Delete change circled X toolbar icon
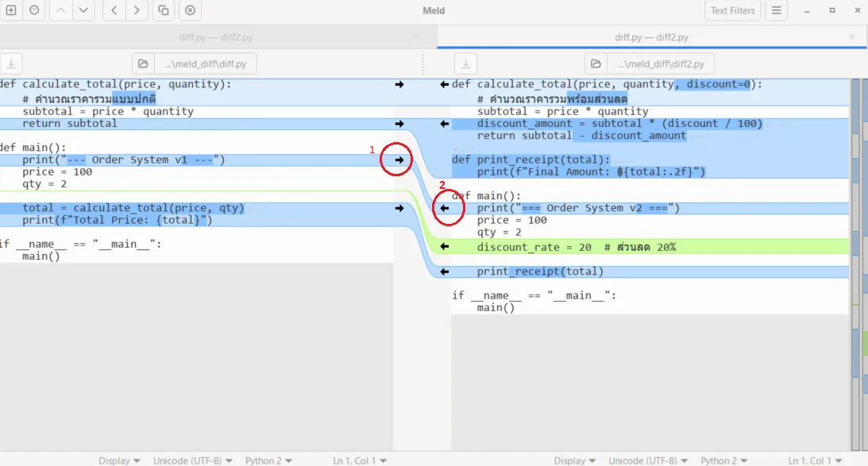Image resolution: width=868 pixels, height=466 pixels. pos(190,10)
